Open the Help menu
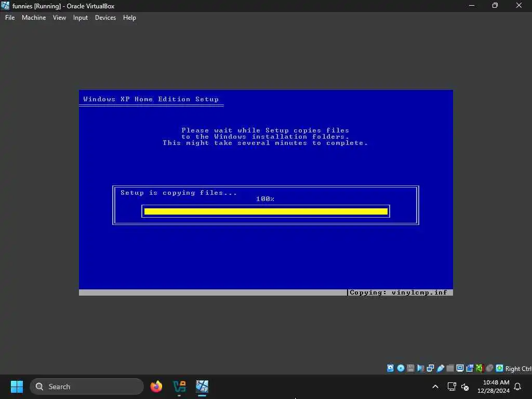 129,18
